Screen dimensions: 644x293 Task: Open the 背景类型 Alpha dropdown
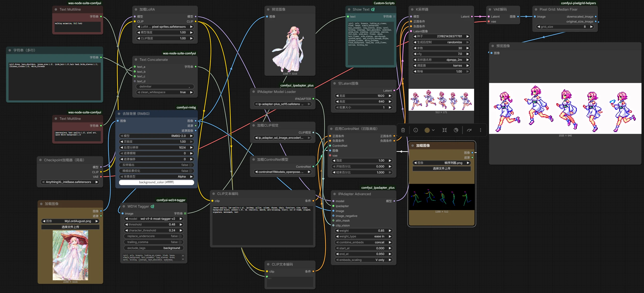point(157,177)
